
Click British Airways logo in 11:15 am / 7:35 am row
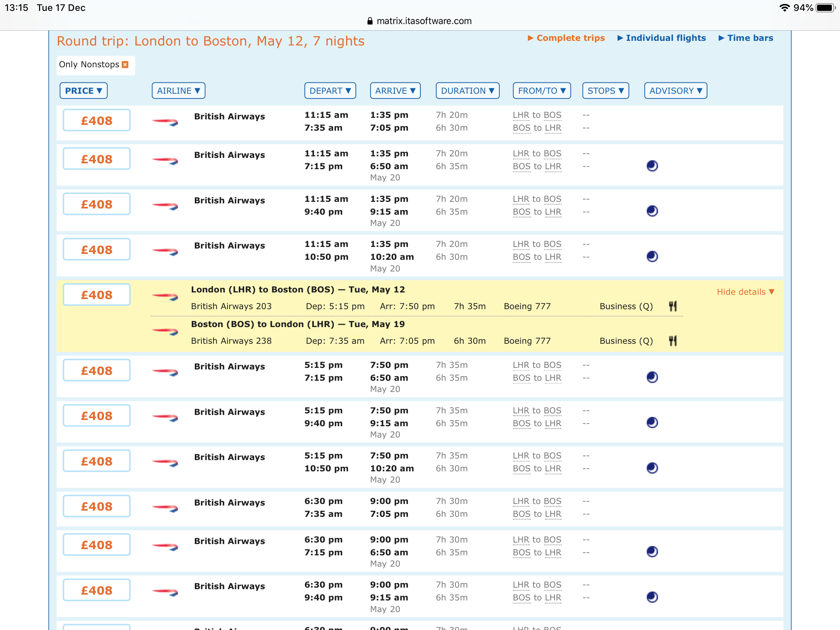coord(165,122)
